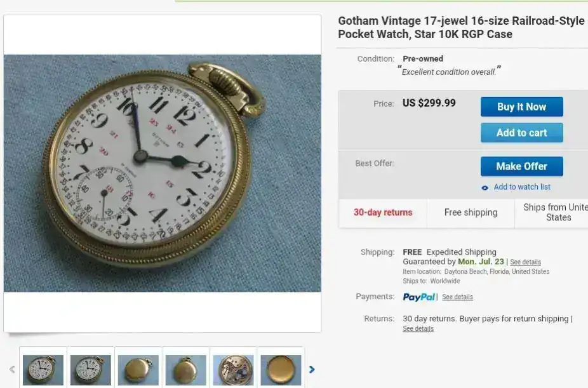Select the second watch face thumbnail

(91, 370)
